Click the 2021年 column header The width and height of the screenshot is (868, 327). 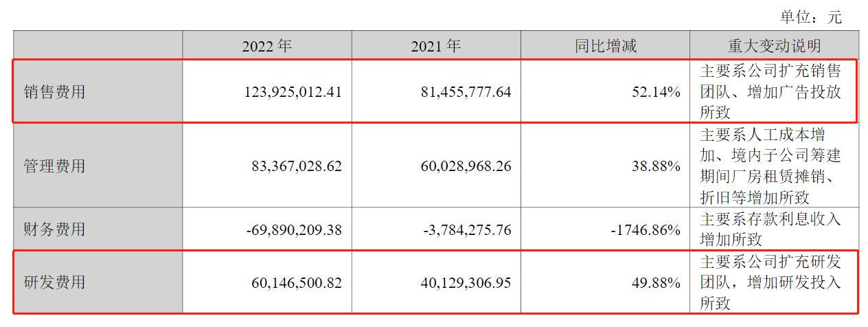pos(436,46)
